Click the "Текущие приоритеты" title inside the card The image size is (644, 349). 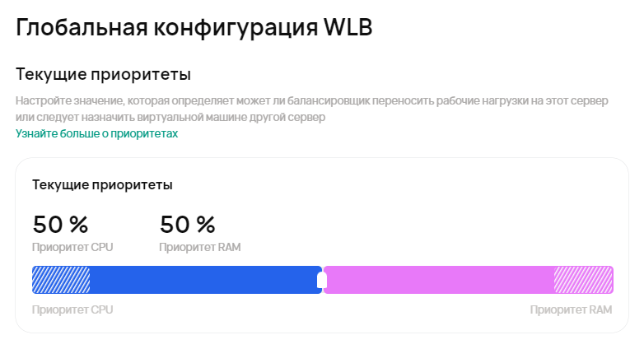coord(102,184)
